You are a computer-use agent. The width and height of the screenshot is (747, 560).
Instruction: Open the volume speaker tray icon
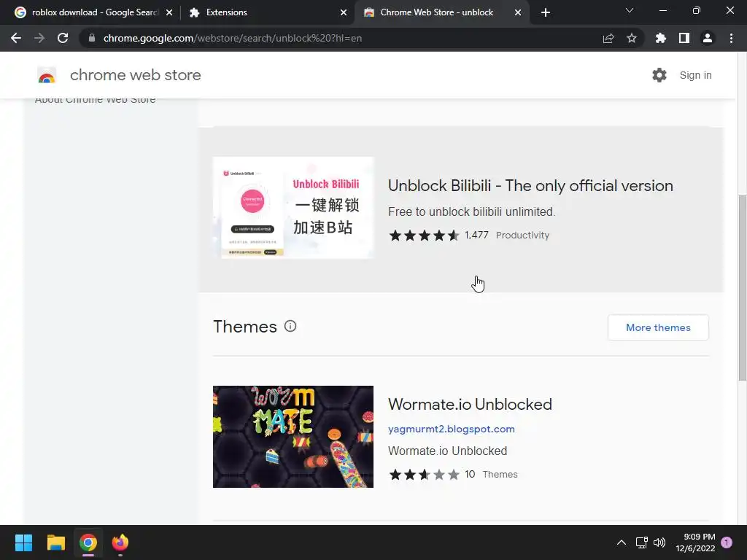click(x=659, y=542)
